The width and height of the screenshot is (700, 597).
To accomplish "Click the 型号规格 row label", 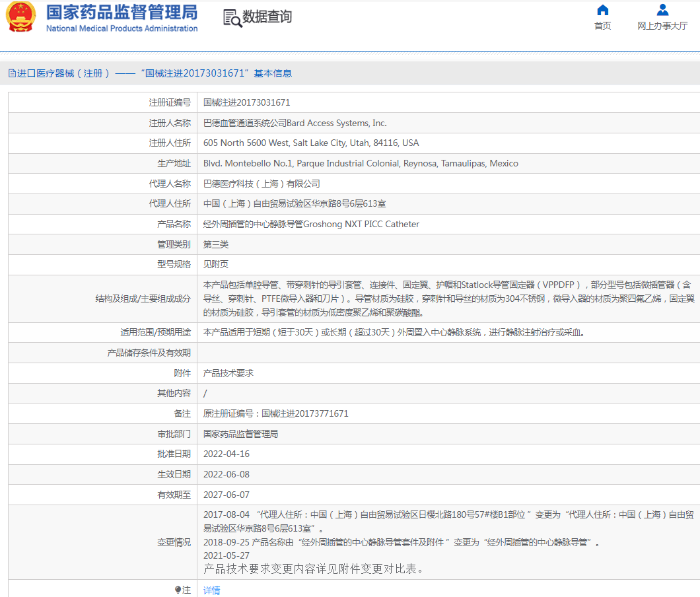I will point(174,264).
